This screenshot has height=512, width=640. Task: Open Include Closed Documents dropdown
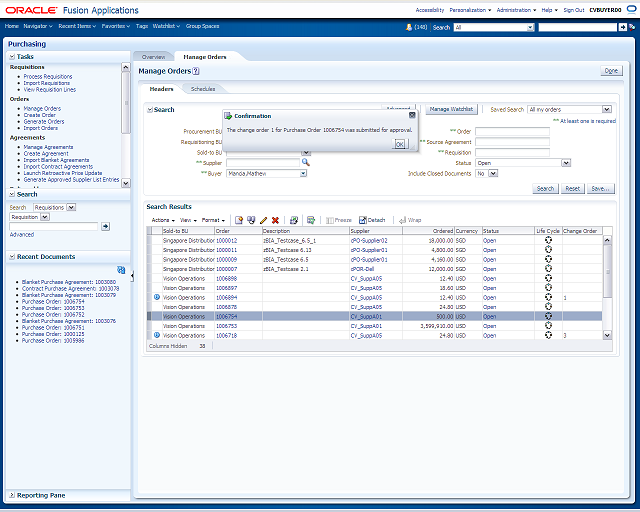(493, 174)
